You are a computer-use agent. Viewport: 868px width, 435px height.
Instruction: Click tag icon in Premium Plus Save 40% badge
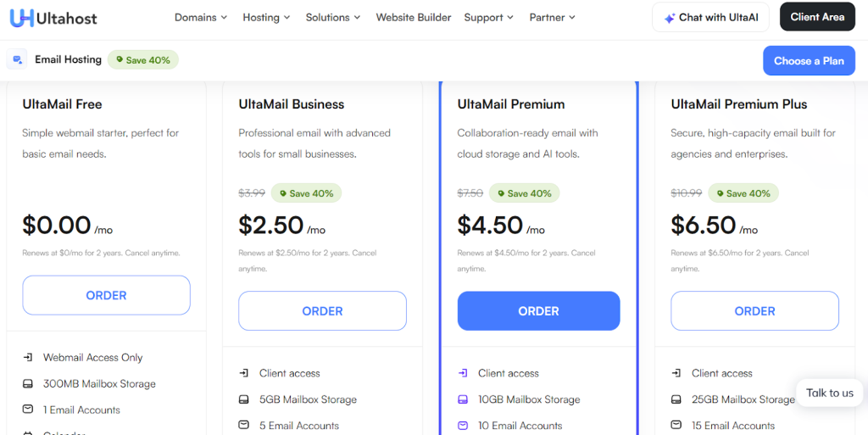(x=721, y=193)
